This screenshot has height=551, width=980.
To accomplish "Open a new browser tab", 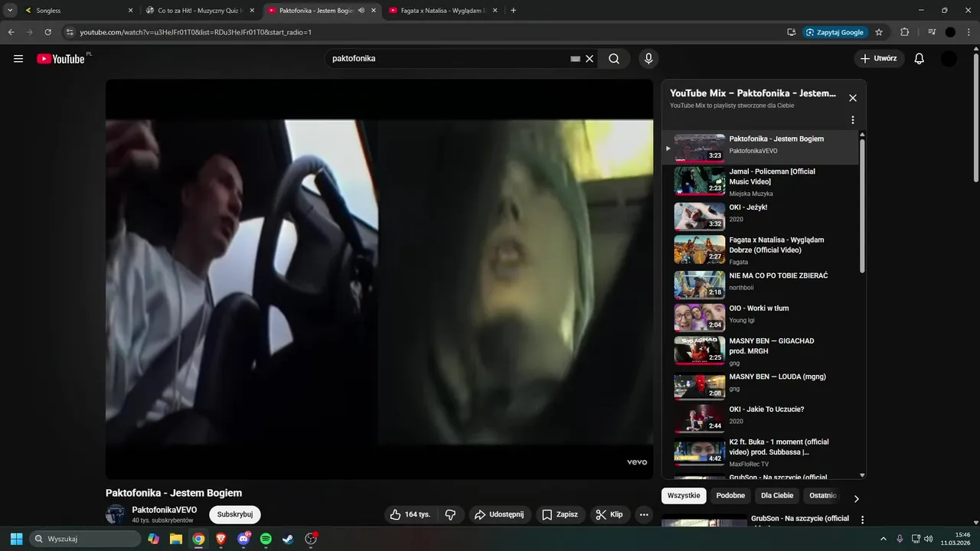I will (513, 11).
